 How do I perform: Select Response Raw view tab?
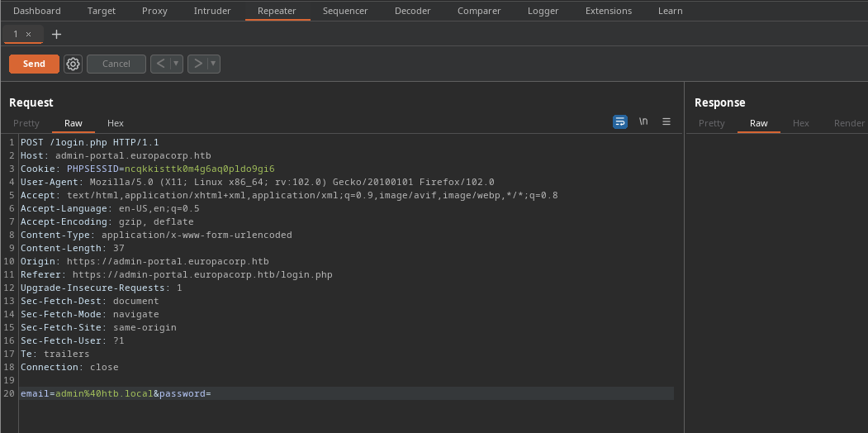[758, 123]
